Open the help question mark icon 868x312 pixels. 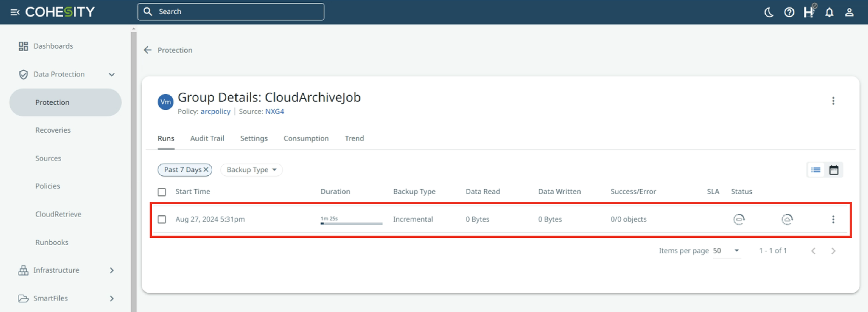pos(789,12)
